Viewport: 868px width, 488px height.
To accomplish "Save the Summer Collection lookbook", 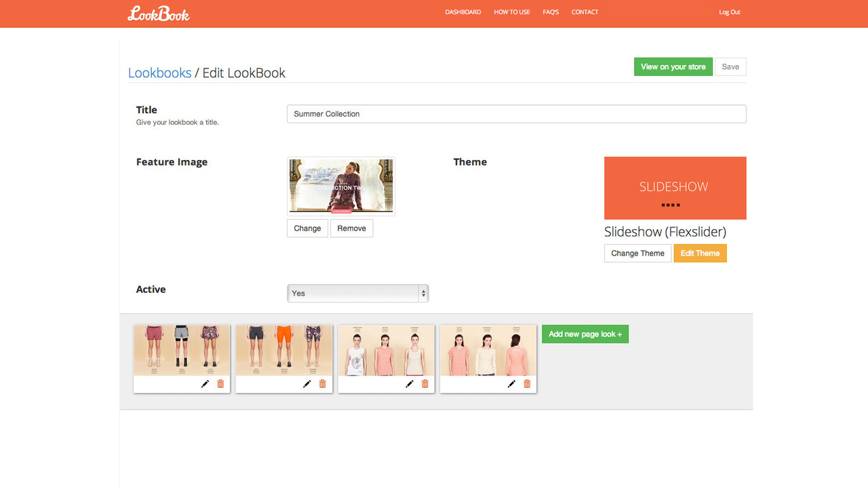I will pos(730,66).
